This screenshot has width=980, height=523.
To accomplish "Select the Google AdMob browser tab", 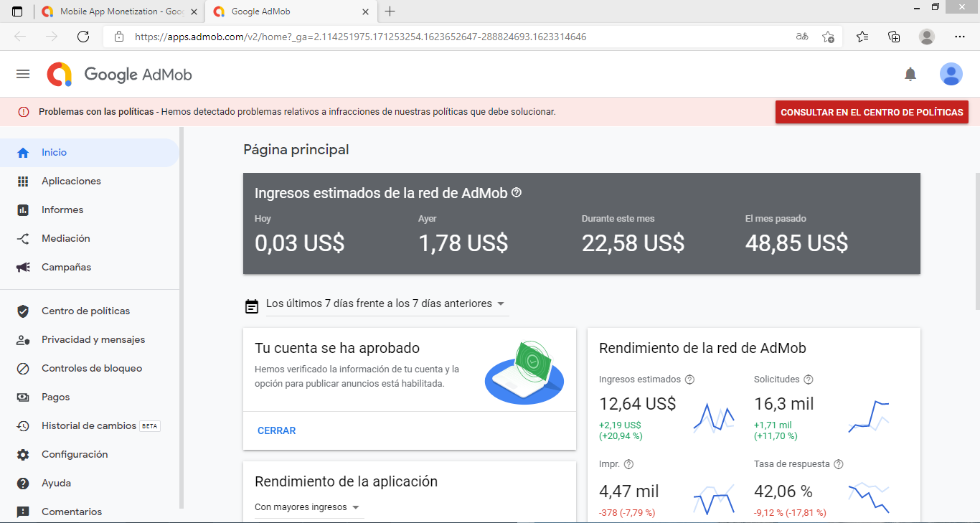I will tap(291, 11).
